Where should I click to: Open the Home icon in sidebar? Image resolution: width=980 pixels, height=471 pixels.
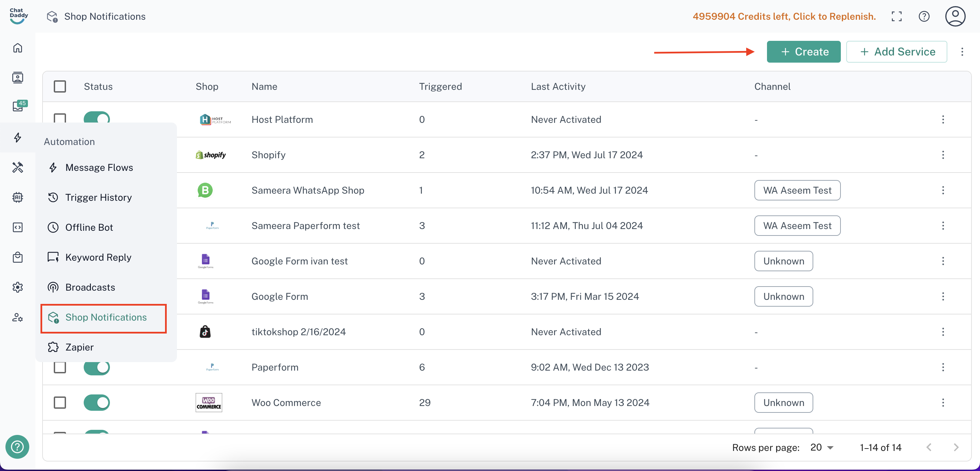pos(17,48)
